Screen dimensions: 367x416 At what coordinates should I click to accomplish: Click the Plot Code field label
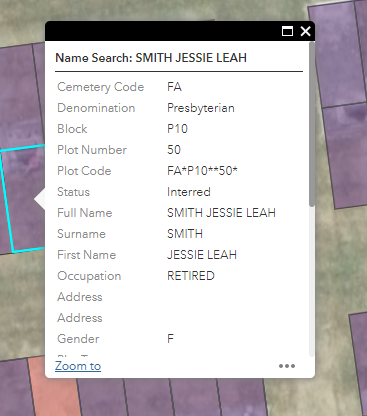[84, 171]
